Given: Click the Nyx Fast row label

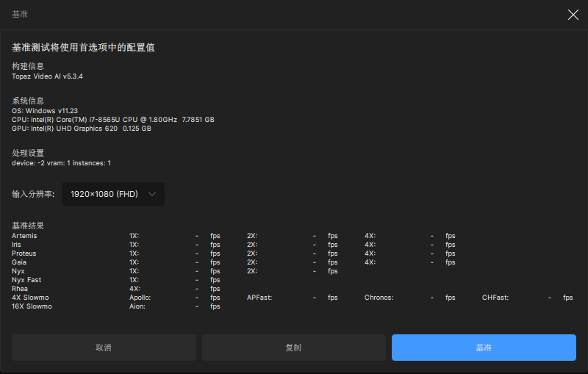Looking at the screenshot, I should pyautogui.click(x=26, y=280).
